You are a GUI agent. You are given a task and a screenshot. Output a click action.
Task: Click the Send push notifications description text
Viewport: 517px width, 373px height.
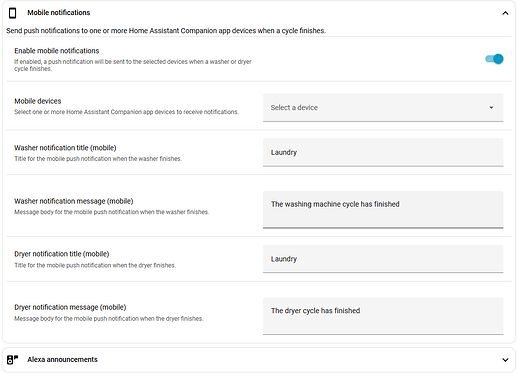166,31
